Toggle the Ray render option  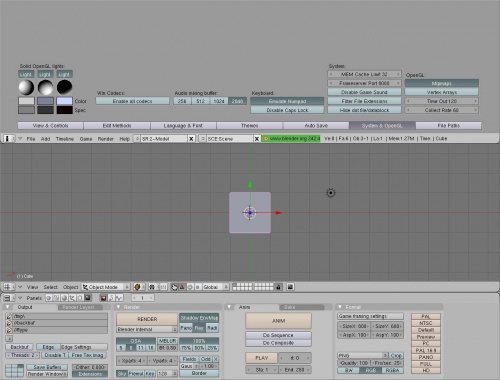click(x=199, y=328)
